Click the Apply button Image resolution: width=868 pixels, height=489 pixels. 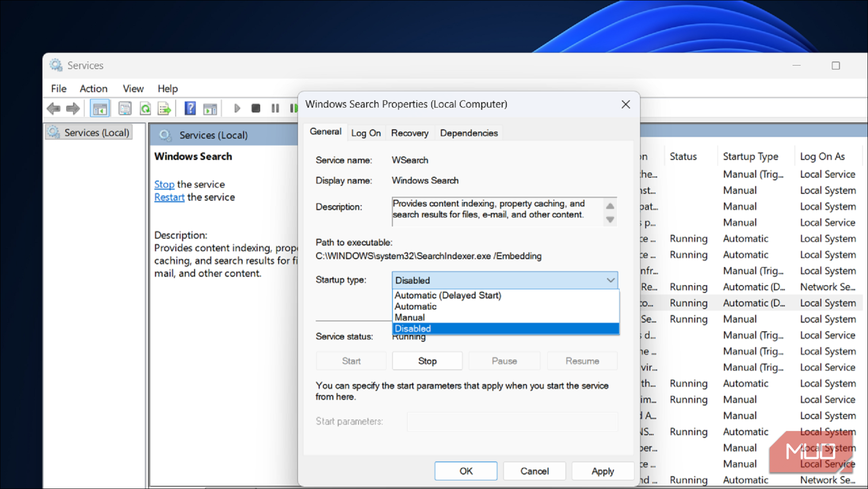pos(603,471)
